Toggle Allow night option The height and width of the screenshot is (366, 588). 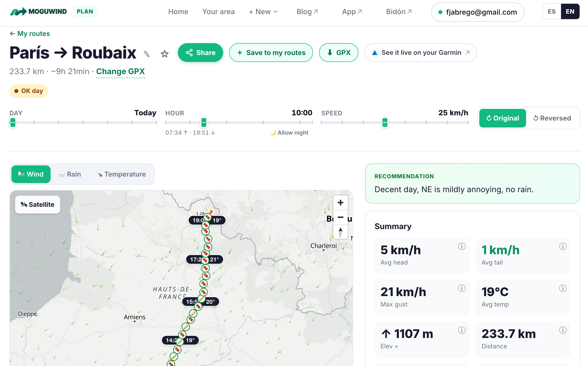click(x=289, y=133)
